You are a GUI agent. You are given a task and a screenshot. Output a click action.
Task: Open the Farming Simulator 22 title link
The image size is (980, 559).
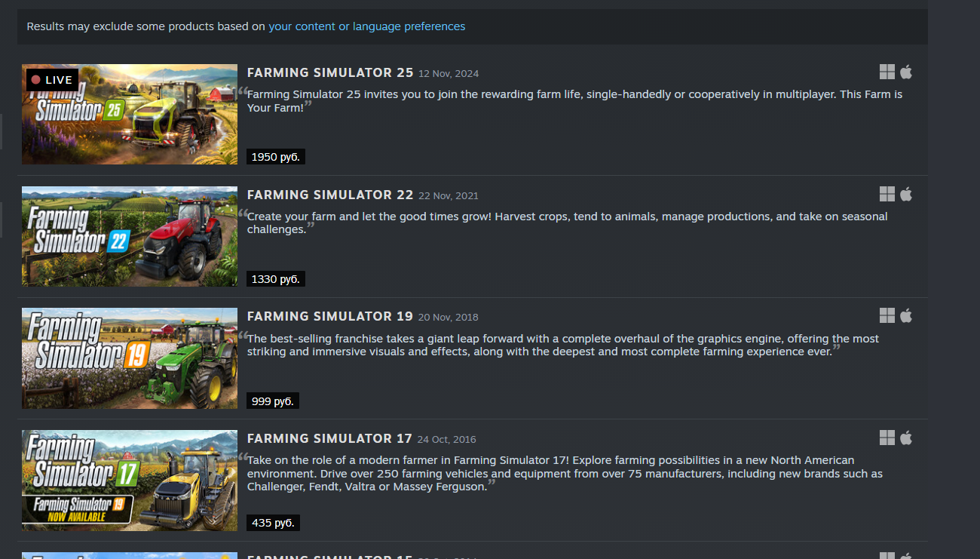click(x=330, y=195)
